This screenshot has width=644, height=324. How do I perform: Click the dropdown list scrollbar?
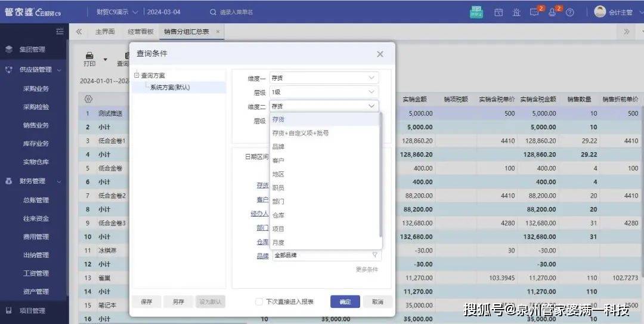click(x=380, y=175)
